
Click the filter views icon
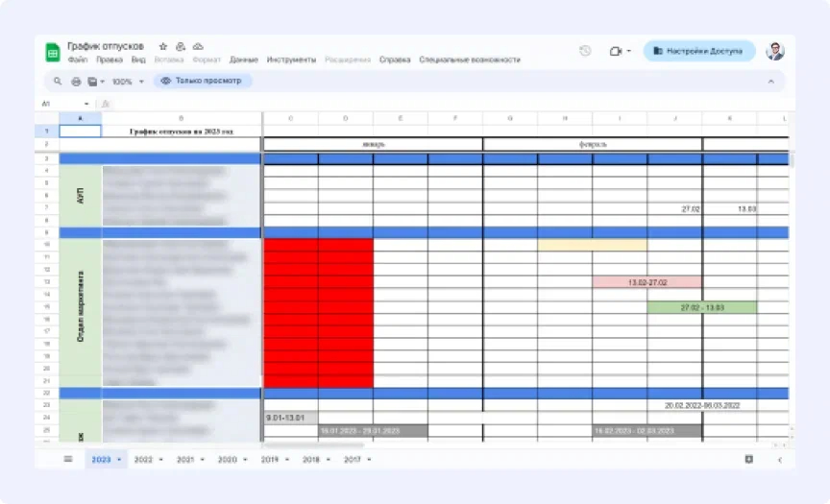92,82
